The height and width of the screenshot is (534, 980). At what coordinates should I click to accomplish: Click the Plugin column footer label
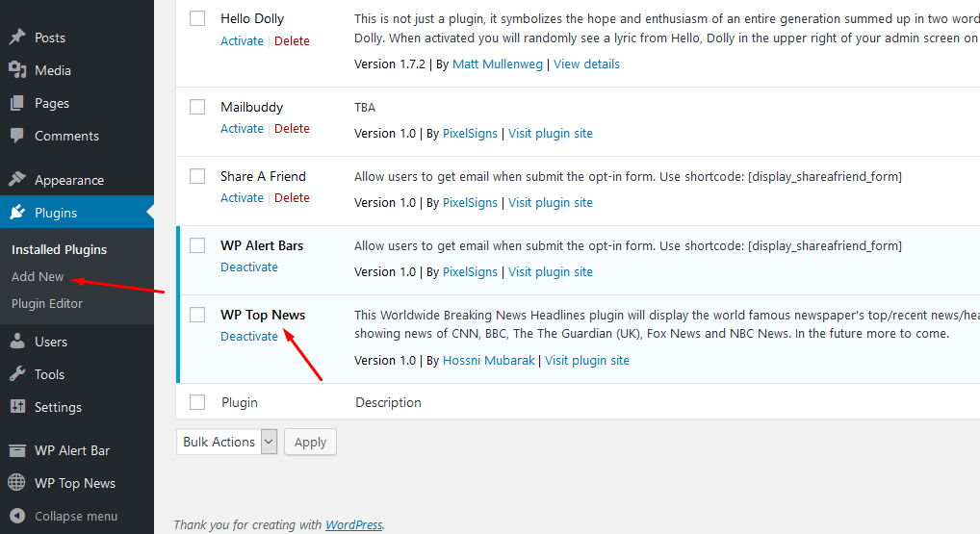pyautogui.click(x=240, y=402)
